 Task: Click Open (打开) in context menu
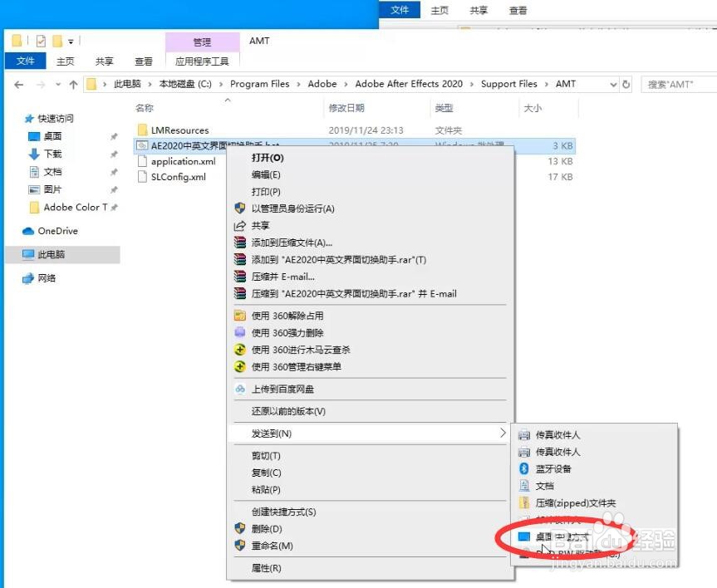(268, 158)
